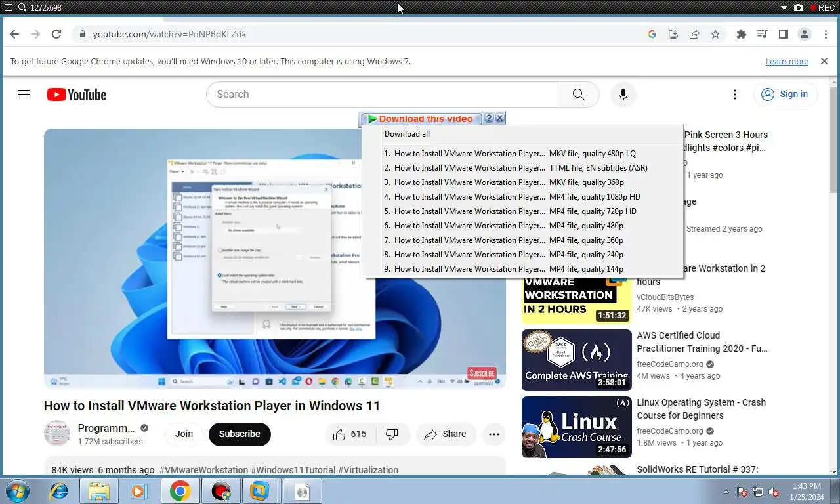Open the IDM panel help question-mark icon

(x=489, y=118)
